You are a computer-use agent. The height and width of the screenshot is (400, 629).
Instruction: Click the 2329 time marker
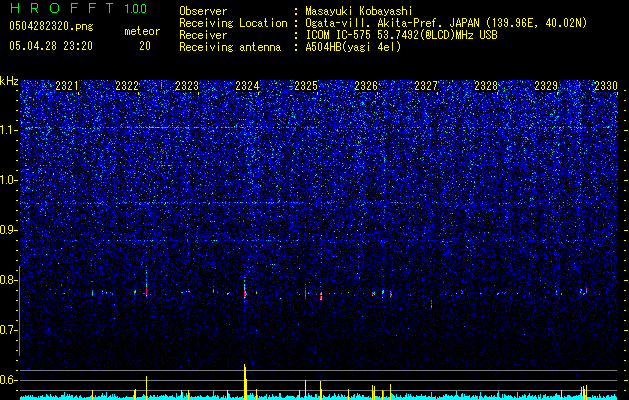click(x=546, y=86)
